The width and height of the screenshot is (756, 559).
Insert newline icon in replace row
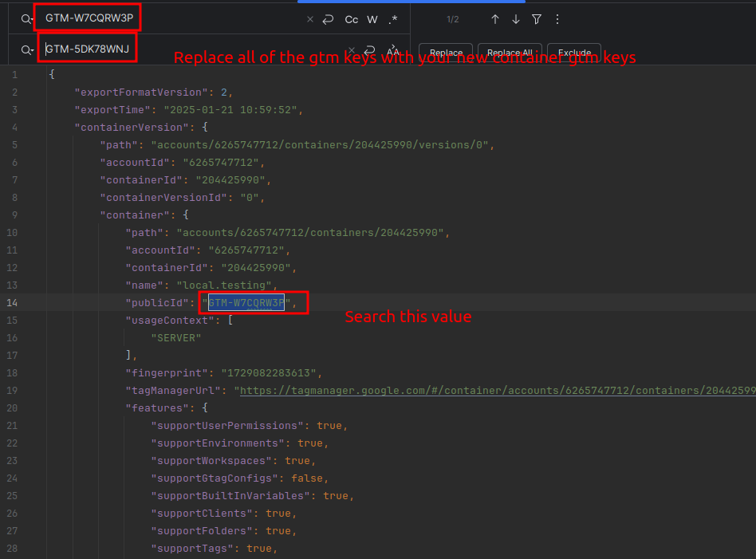(x=369, y=51)
